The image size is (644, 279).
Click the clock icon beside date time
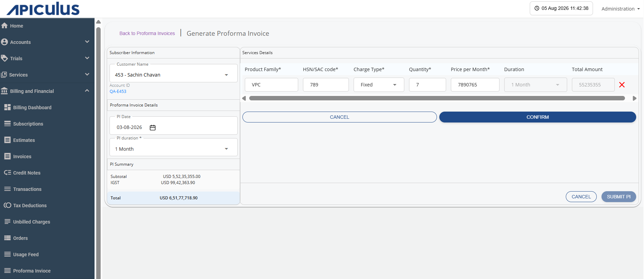(x=537, y=8)
